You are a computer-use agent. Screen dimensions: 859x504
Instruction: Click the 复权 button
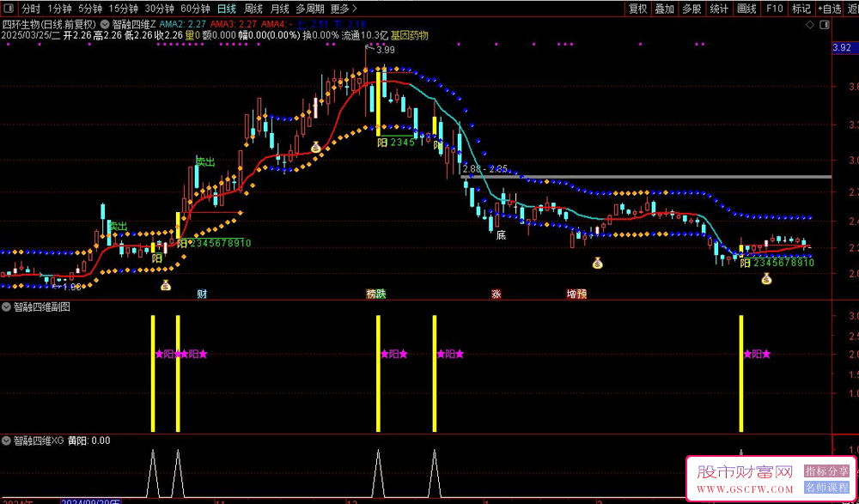(637, 9)
